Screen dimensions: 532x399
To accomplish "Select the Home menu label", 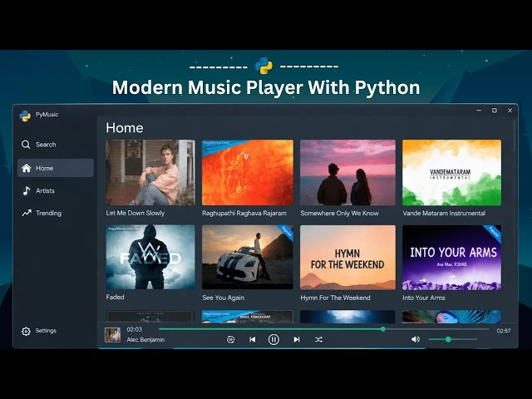I will (x=44, y=168).
